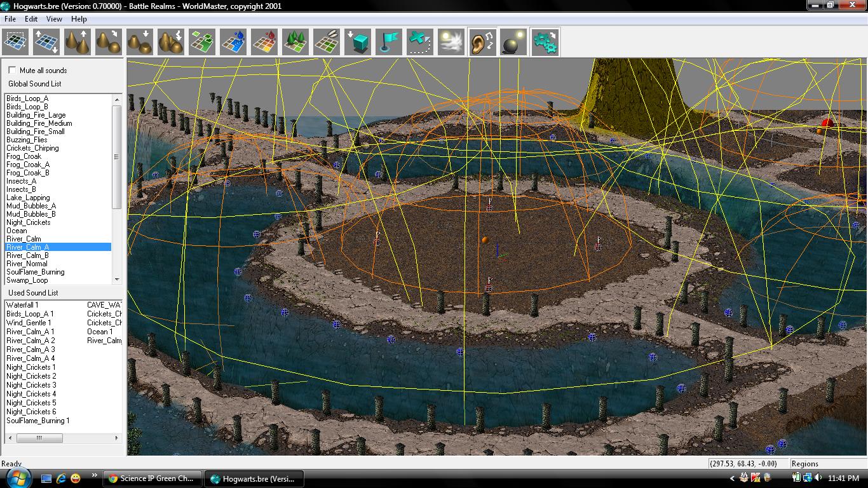Viewport: 868px width, 488px height.
Task: Choose the blue water drop tool
Action: point(233,42)
